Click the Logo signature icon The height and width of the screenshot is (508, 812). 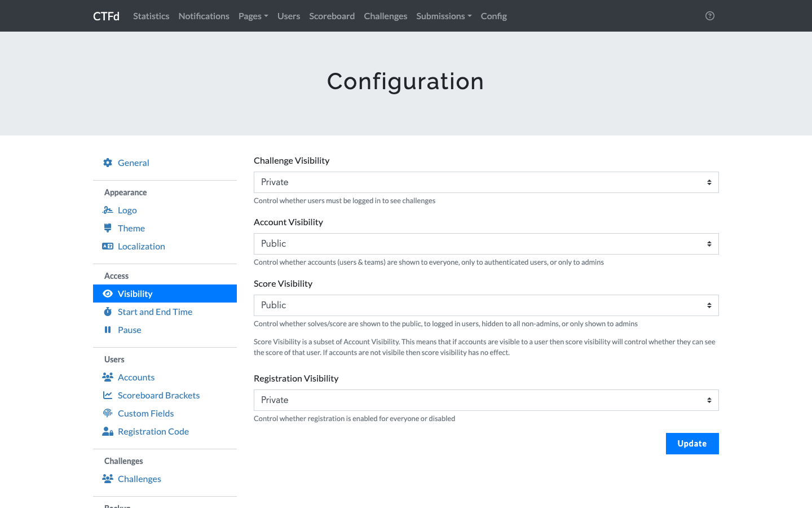(108, 210)
